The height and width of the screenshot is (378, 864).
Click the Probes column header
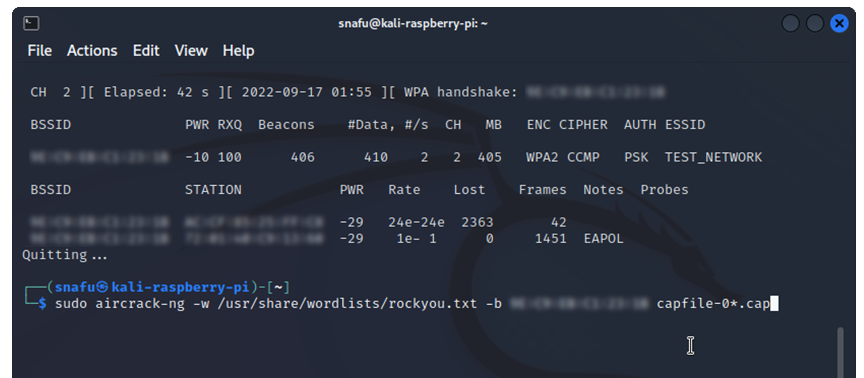[x=665, y=190]
